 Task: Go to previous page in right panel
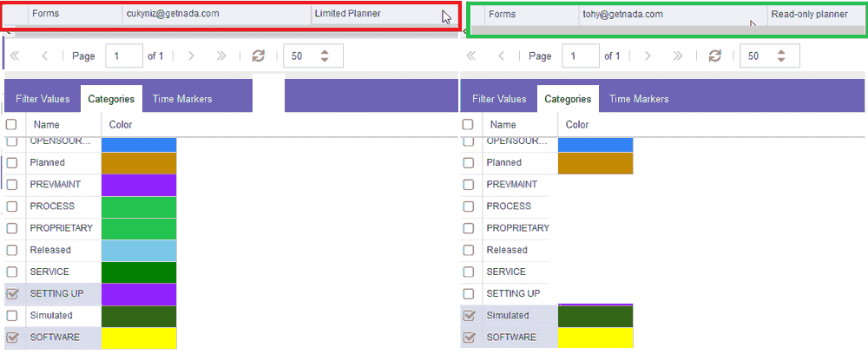(x=501, y=56)
